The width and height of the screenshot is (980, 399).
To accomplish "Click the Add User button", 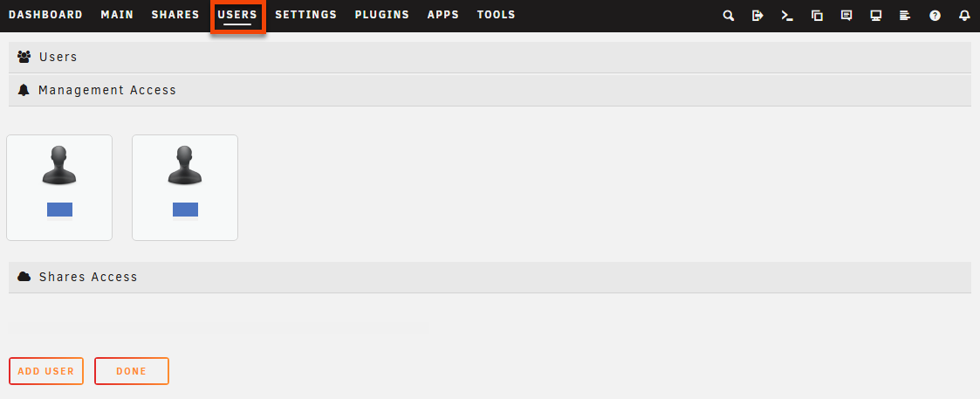I will click(47, 371).
